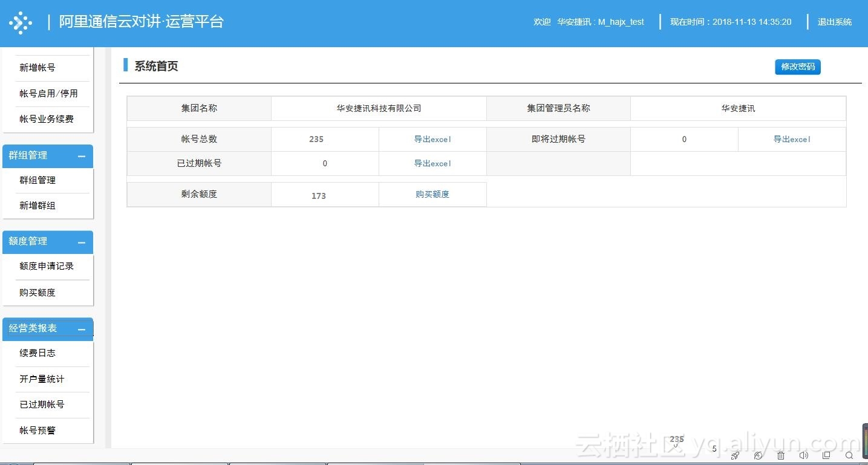Click the 华安捷讯 administrator name cell
868x465 pixels.
(x=738, y=108)
